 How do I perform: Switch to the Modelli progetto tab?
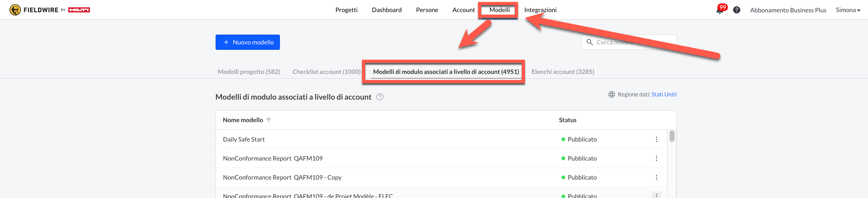click(249, 72)
